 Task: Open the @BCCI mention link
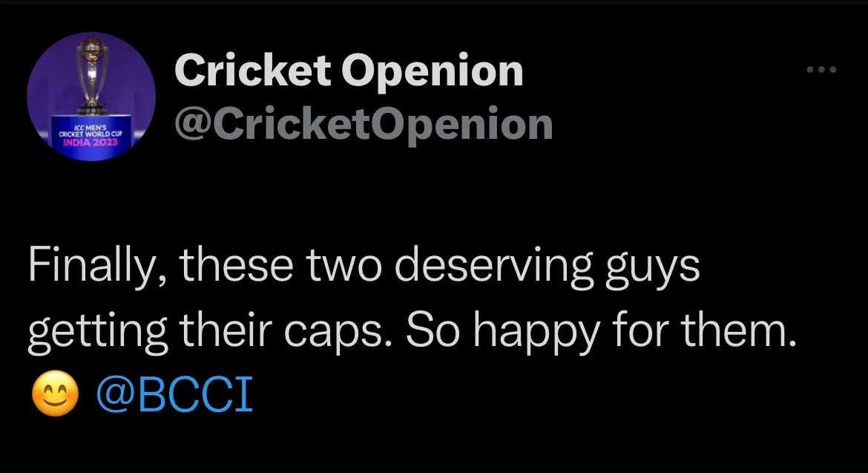tap(175, 396)
